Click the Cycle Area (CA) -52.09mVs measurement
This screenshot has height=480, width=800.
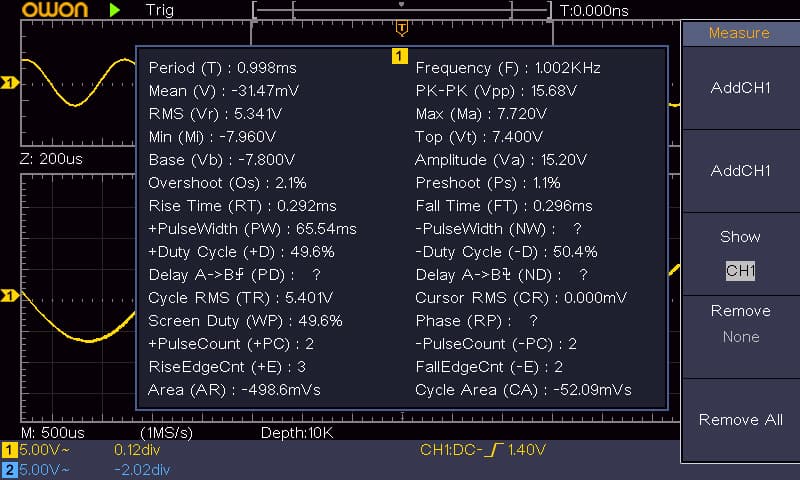(523, 390)
